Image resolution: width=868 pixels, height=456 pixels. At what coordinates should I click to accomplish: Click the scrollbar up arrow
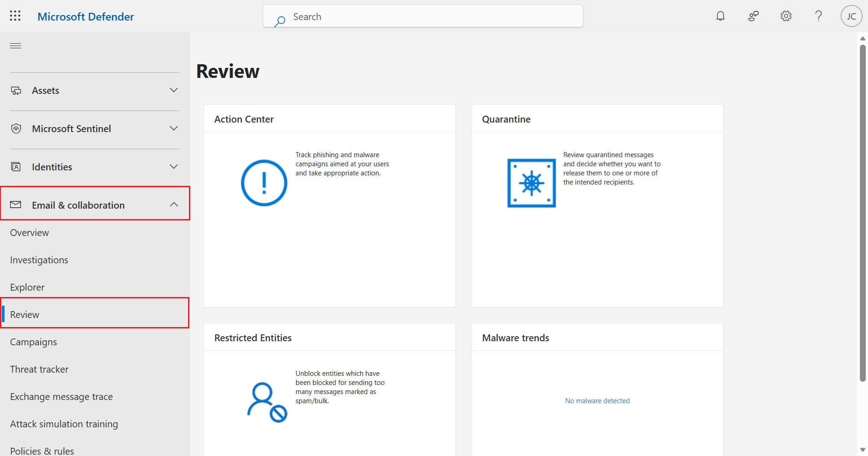[863, 38]
